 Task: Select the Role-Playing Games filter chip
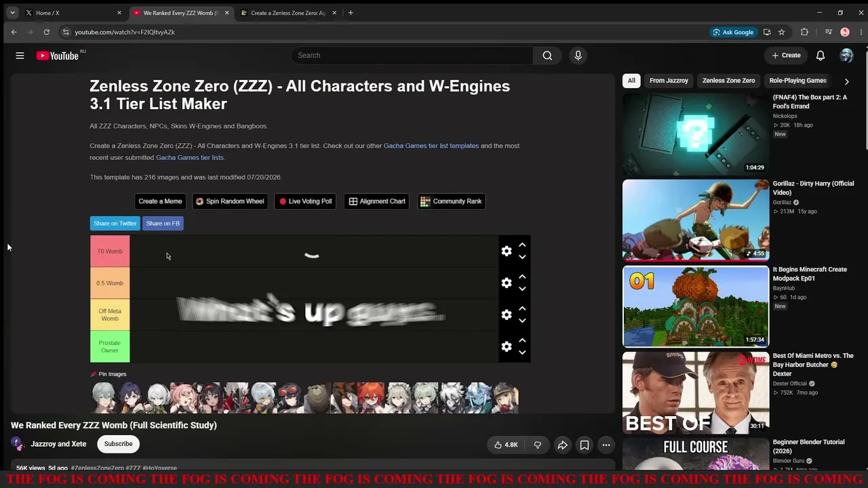click(797, 81)
